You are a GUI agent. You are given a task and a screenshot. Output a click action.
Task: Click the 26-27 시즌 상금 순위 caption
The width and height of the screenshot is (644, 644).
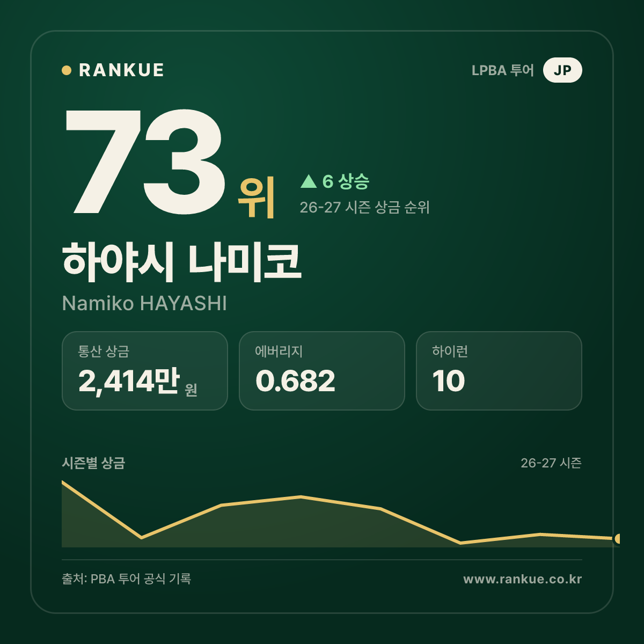365,207
